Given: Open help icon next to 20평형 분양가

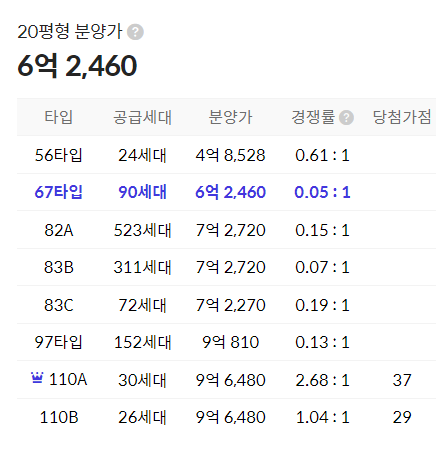Looking at the screenshot, I should point(136,32).
